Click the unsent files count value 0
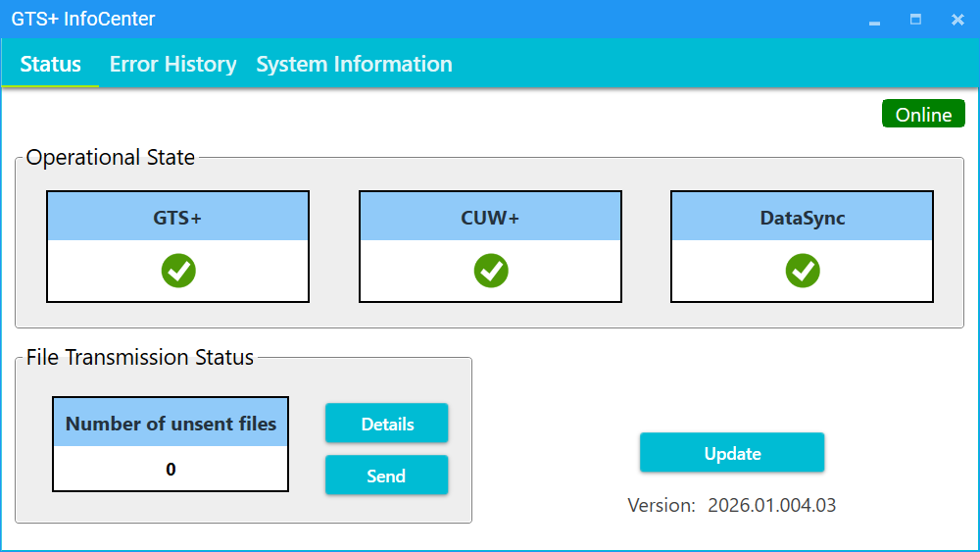980x552 pixels. (171, 470)
